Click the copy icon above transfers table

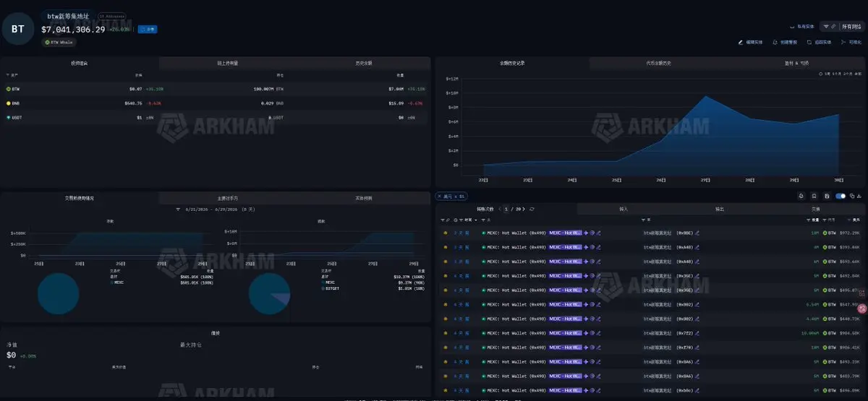point(852,196)
